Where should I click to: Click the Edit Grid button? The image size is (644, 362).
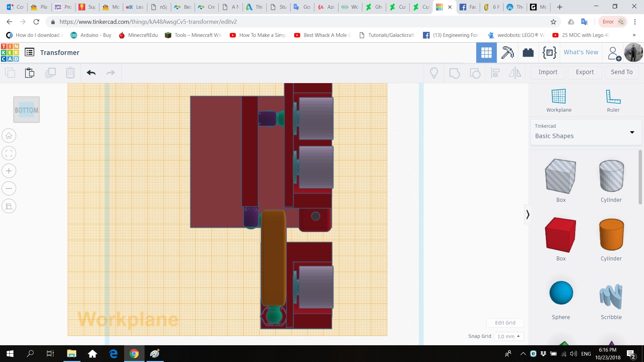[x=505, y=322]
